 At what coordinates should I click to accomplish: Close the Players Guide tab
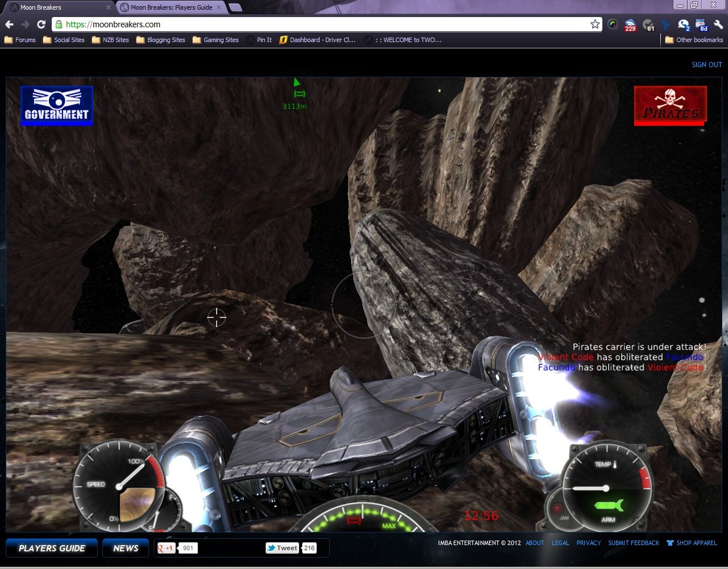coord(219,7)
